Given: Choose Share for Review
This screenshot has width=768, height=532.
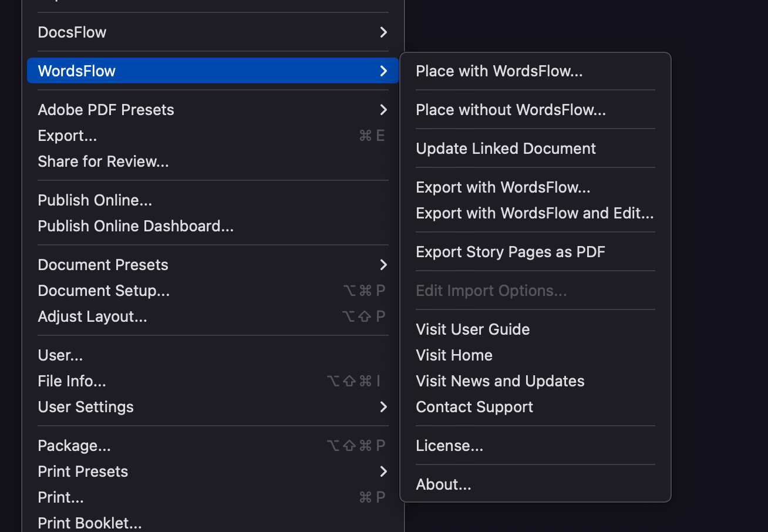Looking at the screenshot, I should [x=103, y=161].
